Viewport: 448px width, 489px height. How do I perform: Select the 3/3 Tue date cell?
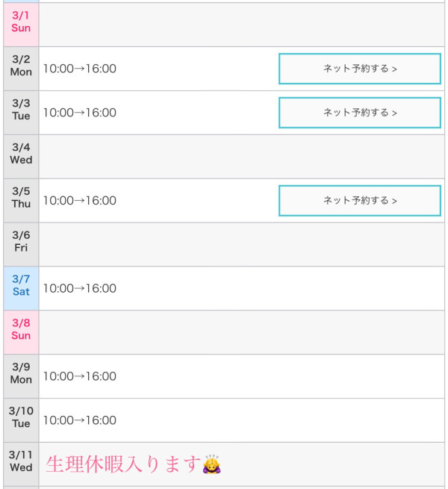click(x=21, y=110)
